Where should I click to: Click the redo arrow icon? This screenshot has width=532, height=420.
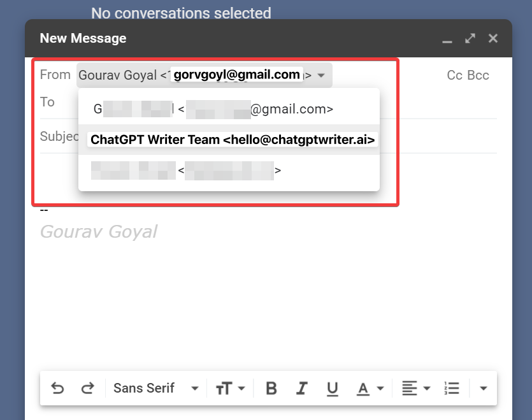coord(88,388)
